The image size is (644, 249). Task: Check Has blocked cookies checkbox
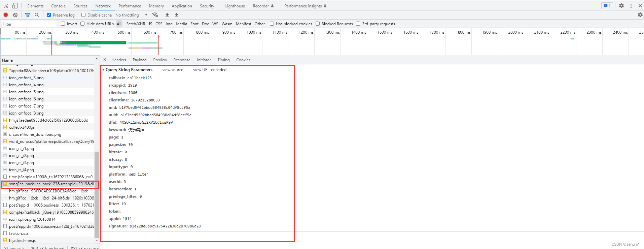click(x=272, y=24)
